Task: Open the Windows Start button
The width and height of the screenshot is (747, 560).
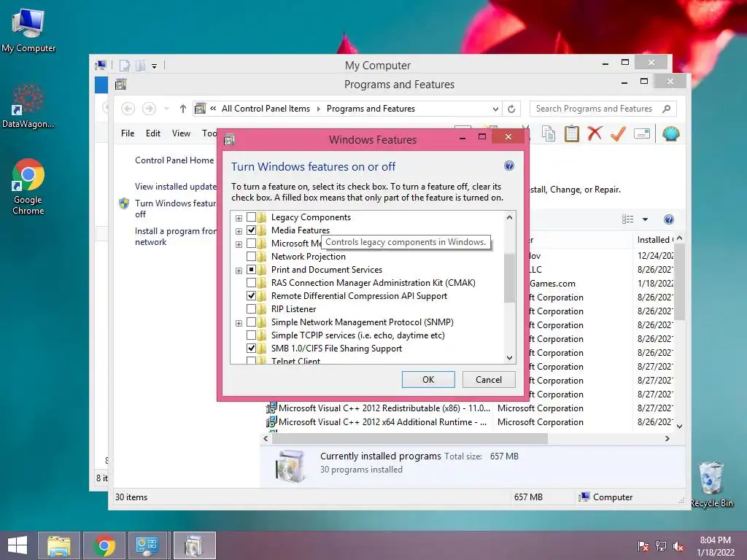Action: pos(18,545)
